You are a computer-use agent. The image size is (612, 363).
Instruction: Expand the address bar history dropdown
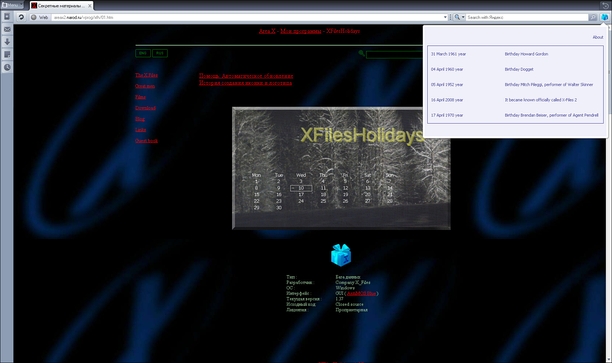445,17
